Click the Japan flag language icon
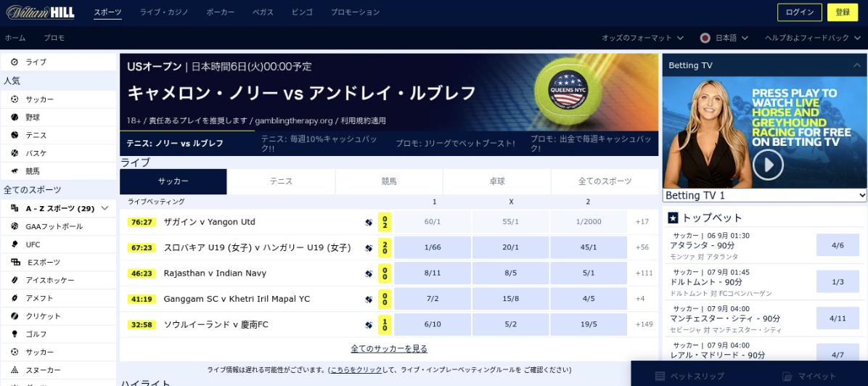 coord(705,38)
